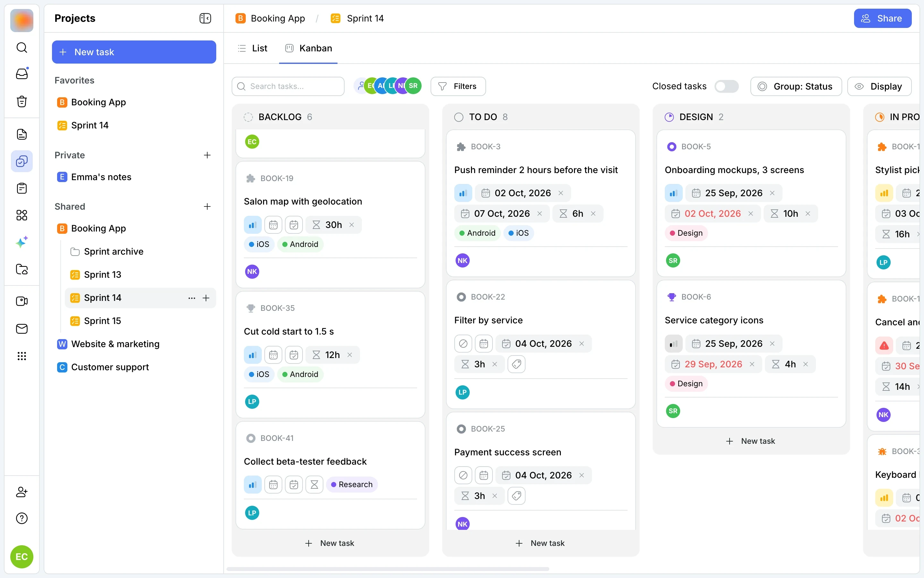Add New task in the DESIGN column
The image size is (924, 578).
tap(751, 441)
